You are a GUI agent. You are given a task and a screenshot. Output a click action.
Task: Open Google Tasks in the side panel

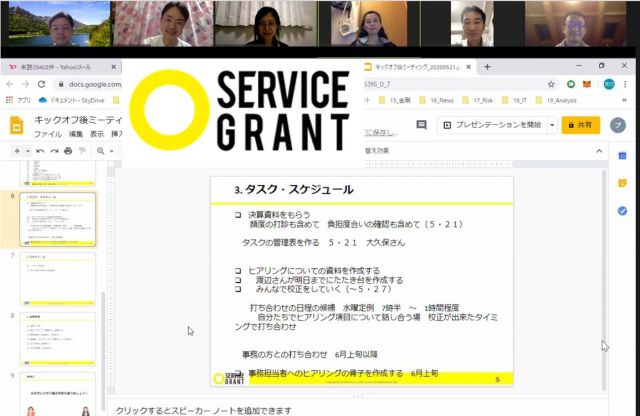point(622,211)
